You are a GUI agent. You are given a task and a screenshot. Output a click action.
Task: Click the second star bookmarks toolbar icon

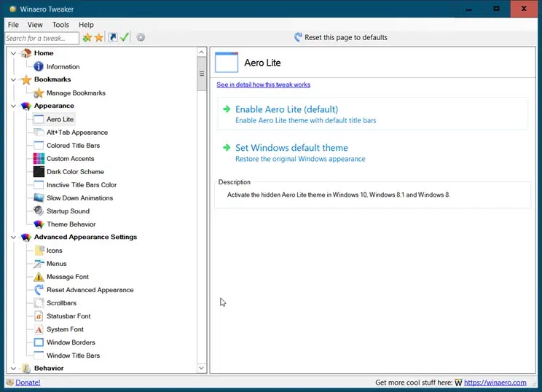click(99, 37)
